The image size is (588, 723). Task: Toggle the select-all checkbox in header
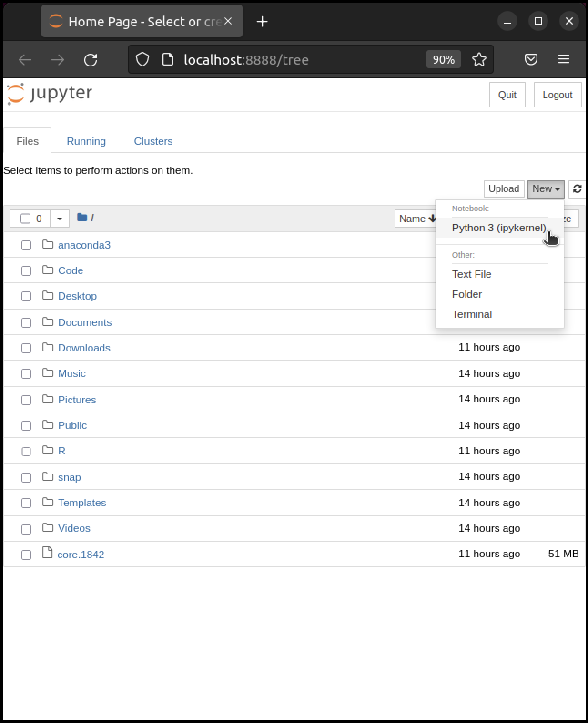[25, 219]
